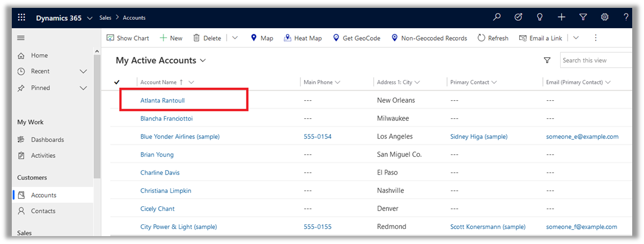Go to Dashboards in the sidebar

tap(47, 139)
